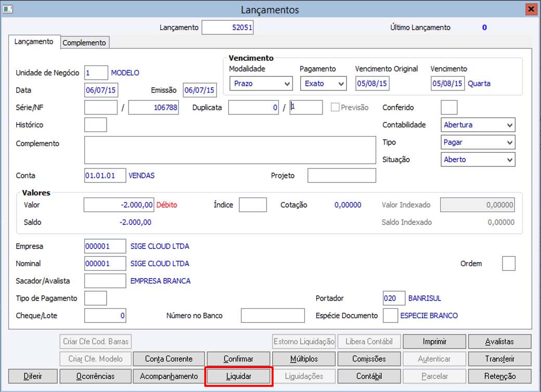Open the Avalistas button

(x=499, y=342)
